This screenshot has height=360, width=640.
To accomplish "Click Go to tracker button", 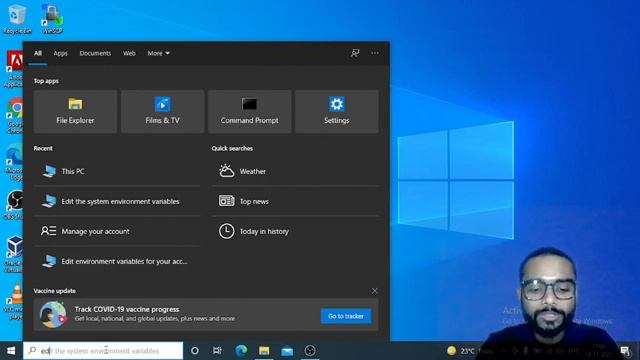I will pyautogui.click(x=346, y=316).
